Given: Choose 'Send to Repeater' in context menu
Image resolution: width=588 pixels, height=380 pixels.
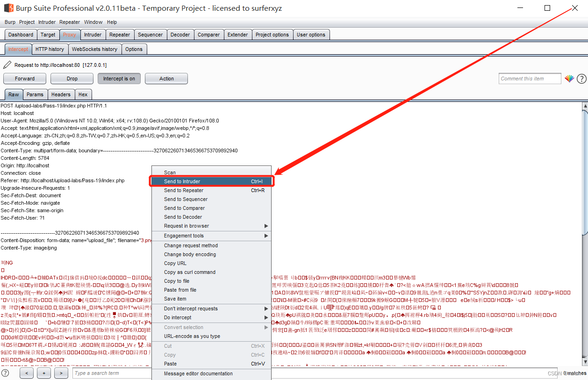Looking at the screenshot, I should coord(211,190).
